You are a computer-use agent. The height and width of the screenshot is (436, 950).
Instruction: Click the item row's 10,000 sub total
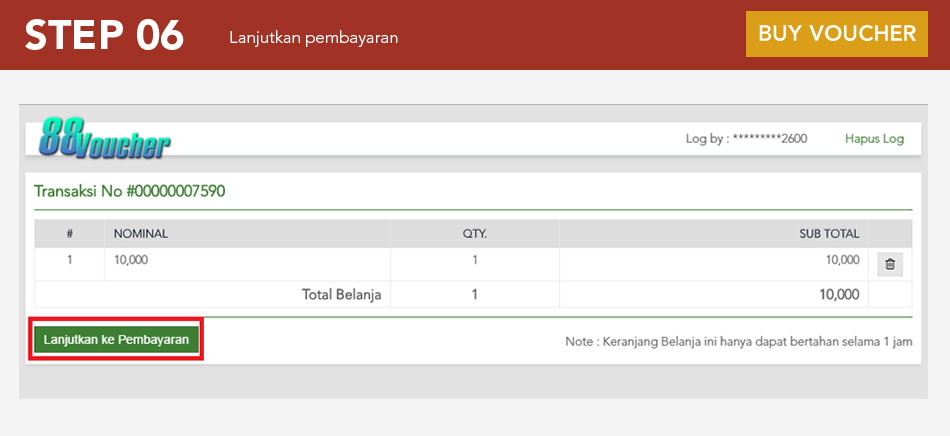tap(841, 260)
